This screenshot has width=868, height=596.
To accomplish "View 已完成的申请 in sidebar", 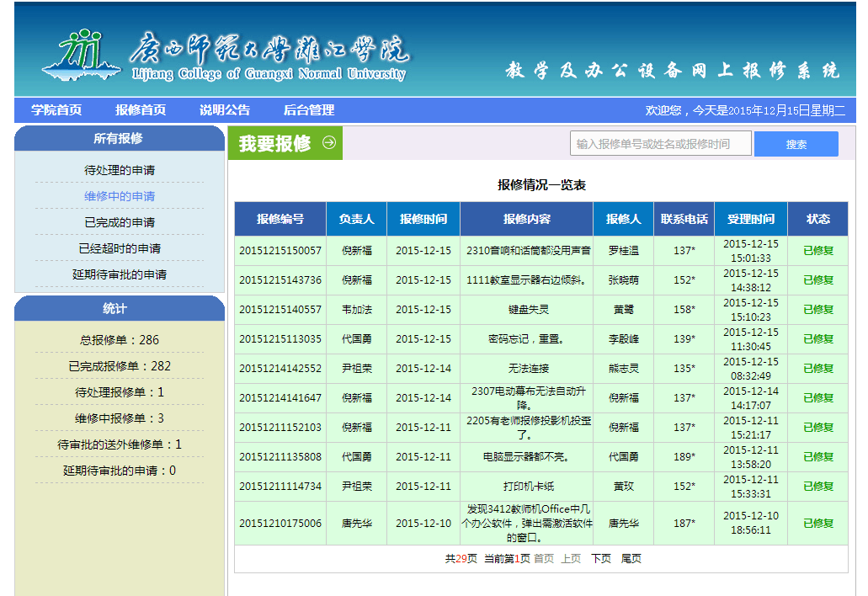I will pyautogui.click(x=120, y=222).
